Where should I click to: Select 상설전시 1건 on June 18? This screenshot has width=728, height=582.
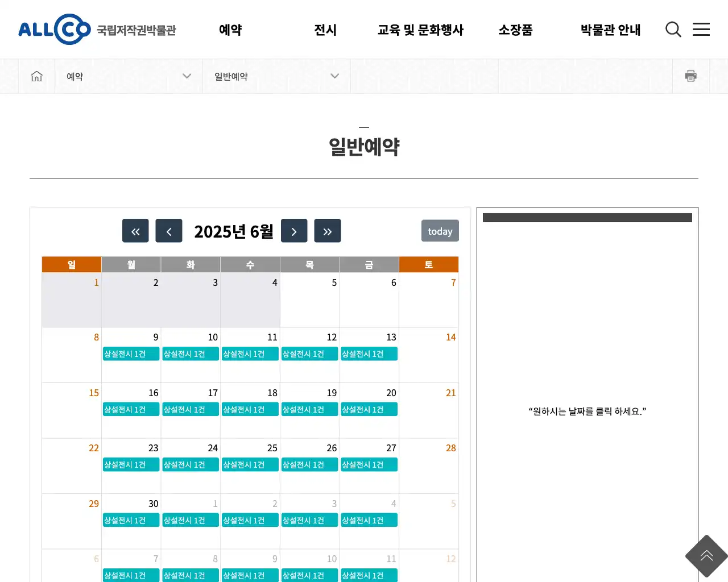click(x=250, y=410)
